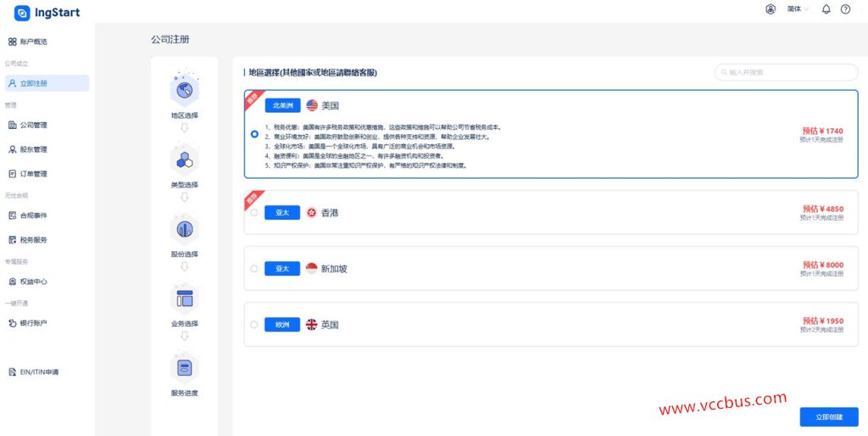Image resolution: width=868 pixels, height=436 pixels.
Task: Select the 美国 radio button
Action: click(x=254, y=134)
